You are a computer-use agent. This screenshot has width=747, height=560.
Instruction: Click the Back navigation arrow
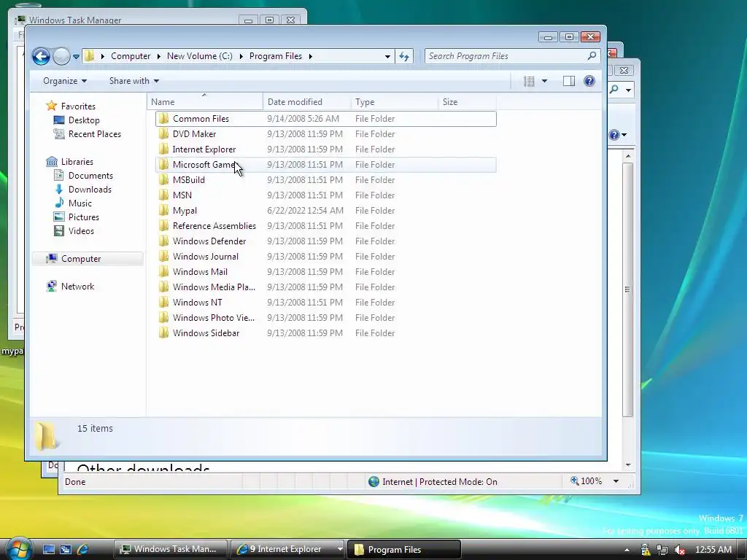pyautogui.click(x=41, y=56)
